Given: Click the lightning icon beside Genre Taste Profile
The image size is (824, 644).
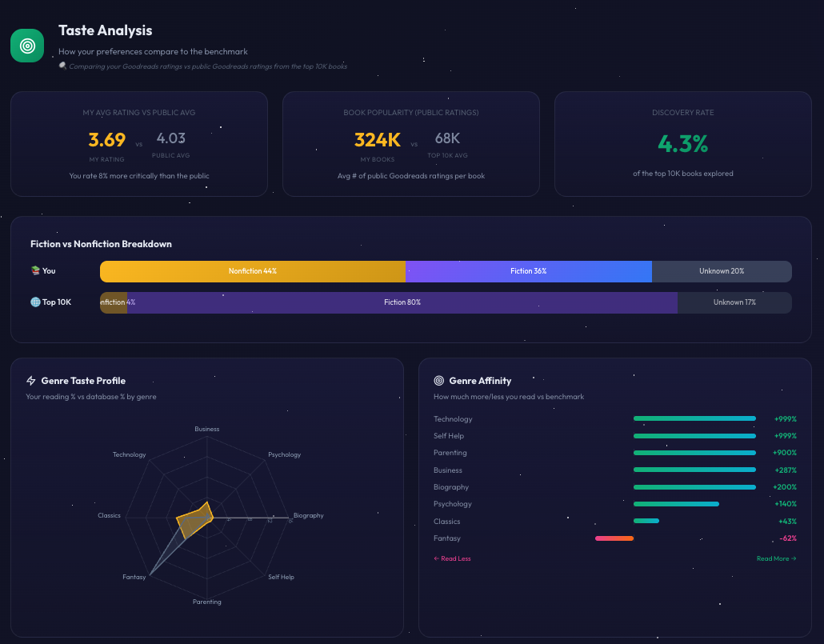Looking at the screenshot, I should pos(31,381).
